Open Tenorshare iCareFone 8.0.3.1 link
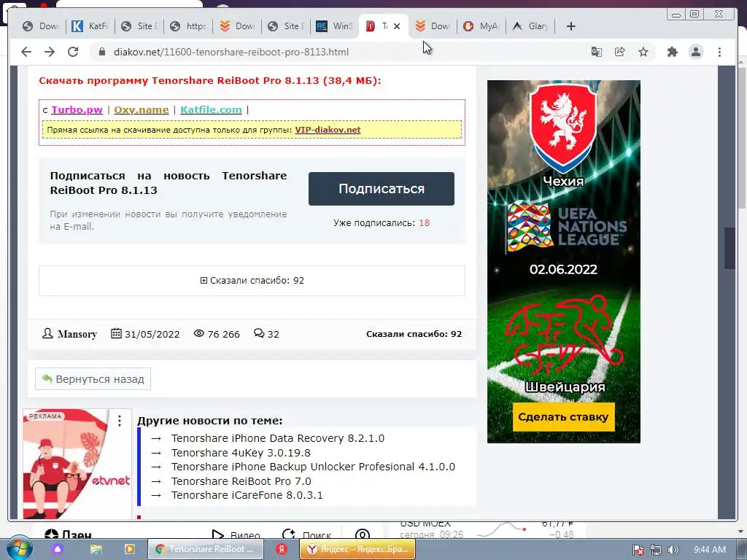The image size is (747, 560). click(247, 495)
